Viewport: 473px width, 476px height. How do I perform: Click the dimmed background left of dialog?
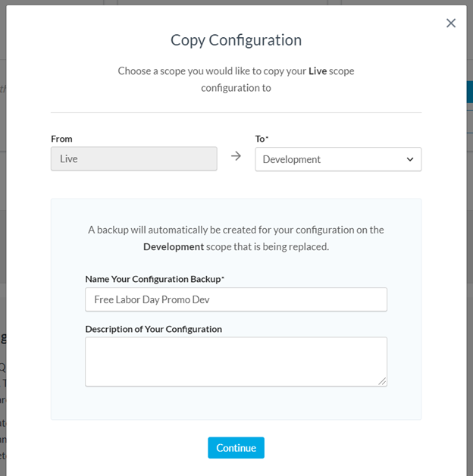pos(3,227)
